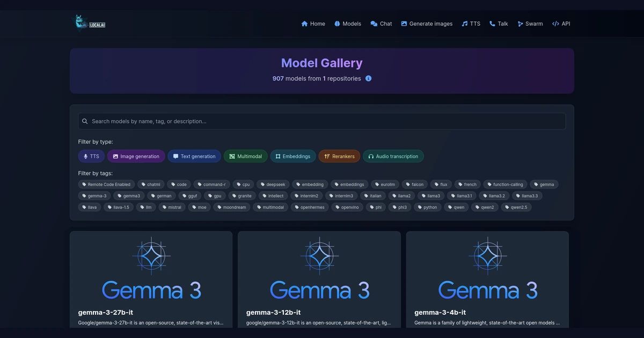
Task: Select the 'italian' tag
Action: tap(372, 196)
